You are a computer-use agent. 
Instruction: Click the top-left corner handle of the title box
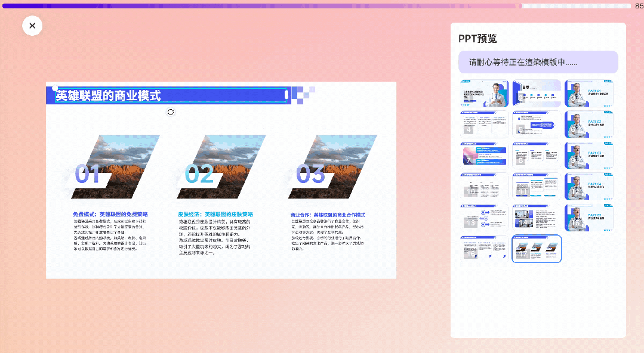(55, 88)
